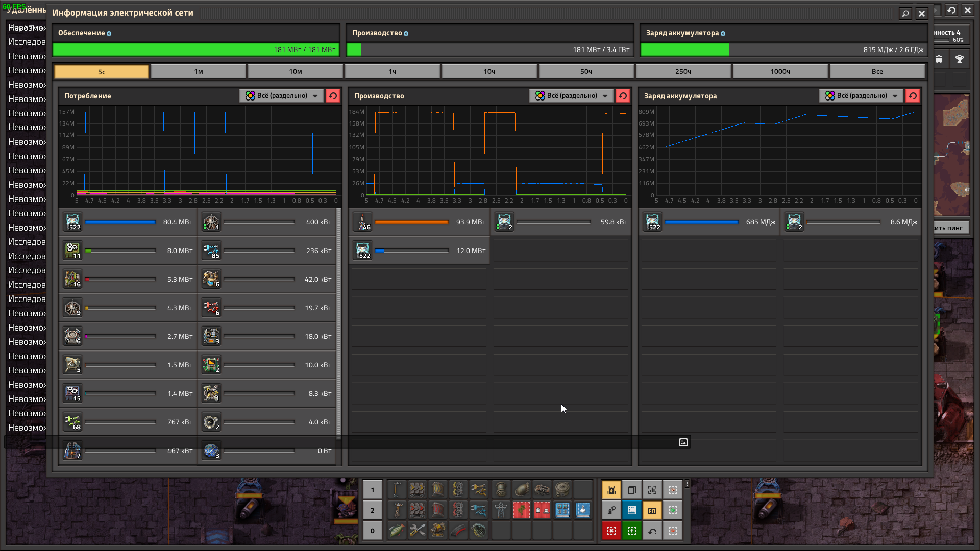Click the accumulator icon with count 522 in consumption list
The height and width of the screenshot is (551, 980).
pyautogui.click(x=73, y=222)
